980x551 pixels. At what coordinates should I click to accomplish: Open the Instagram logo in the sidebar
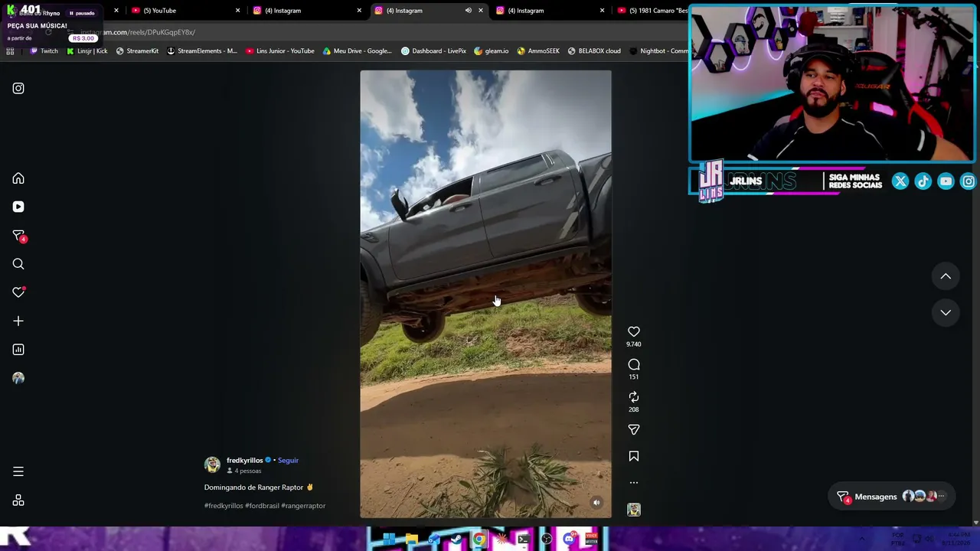[18, 88]
